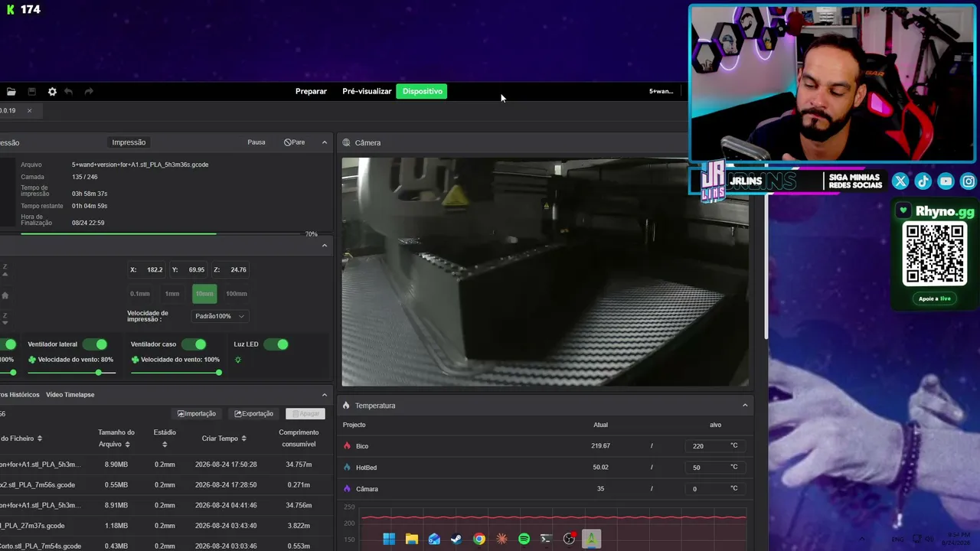Launch Steam from the taskbar
The height and width of the screenshot is (551, 980).
click(x=456, y=539)
